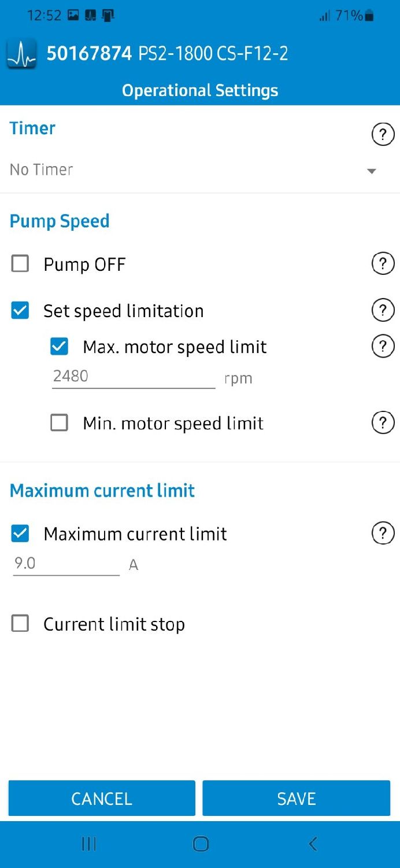The image size is (400, 868).
Task: Uncheck Set speed limitation
Action: [x=20, y=311]
